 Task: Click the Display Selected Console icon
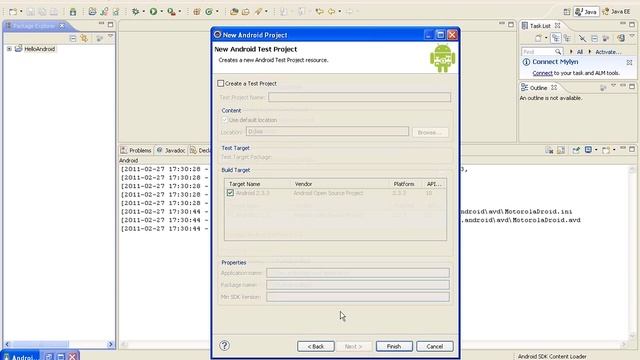588,150
